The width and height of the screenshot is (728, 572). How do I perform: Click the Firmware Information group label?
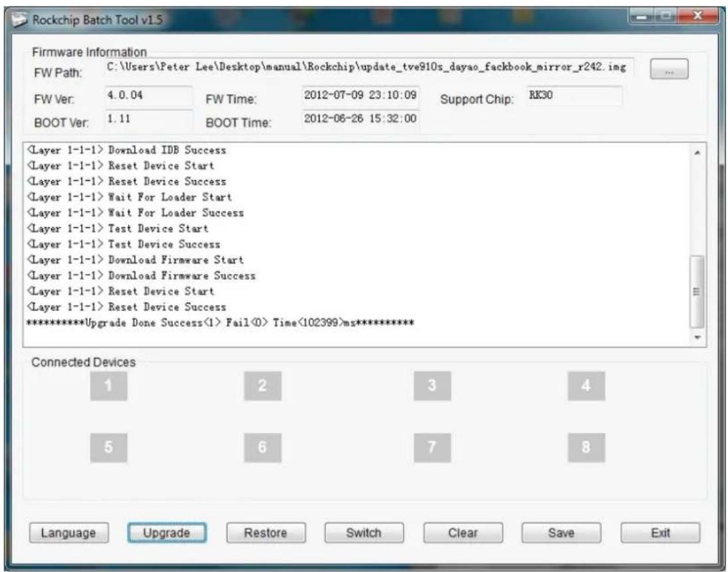pos(89,52)
